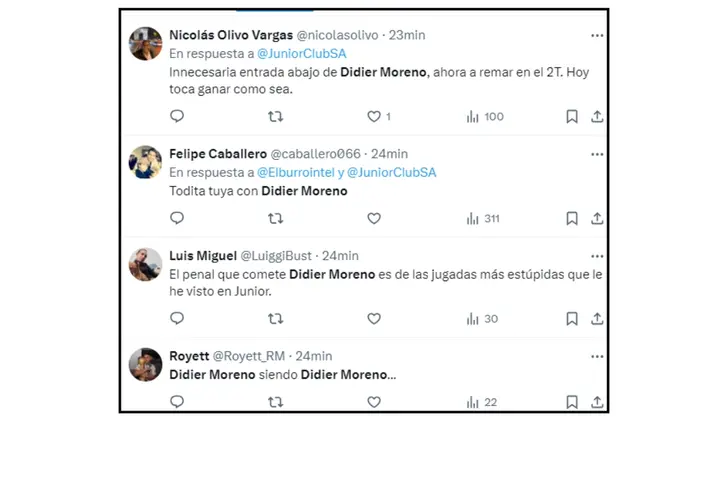View analytics showing 22 views
Image resolution: width=728 pixels, height=488 pixels.
coord(482,402)
